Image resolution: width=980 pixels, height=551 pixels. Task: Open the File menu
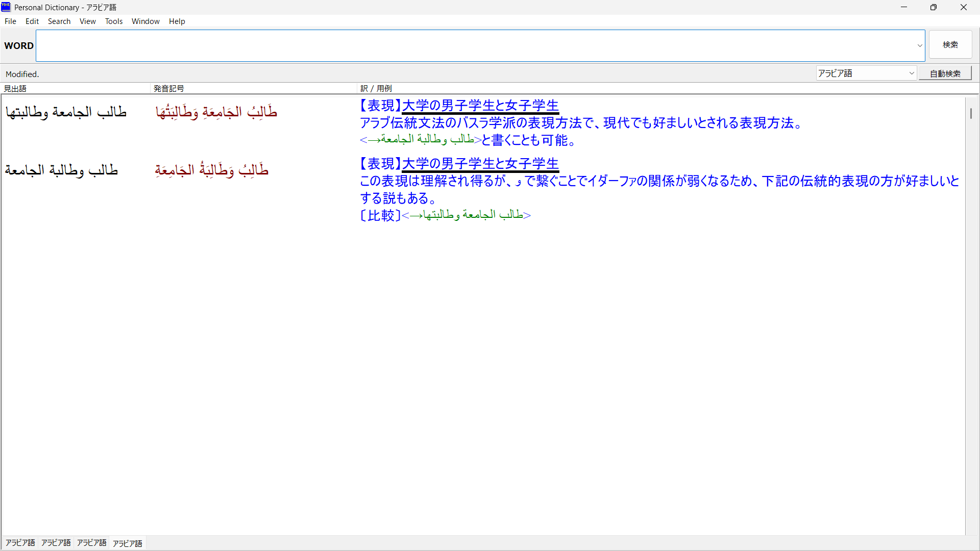(x=10, y=21)
